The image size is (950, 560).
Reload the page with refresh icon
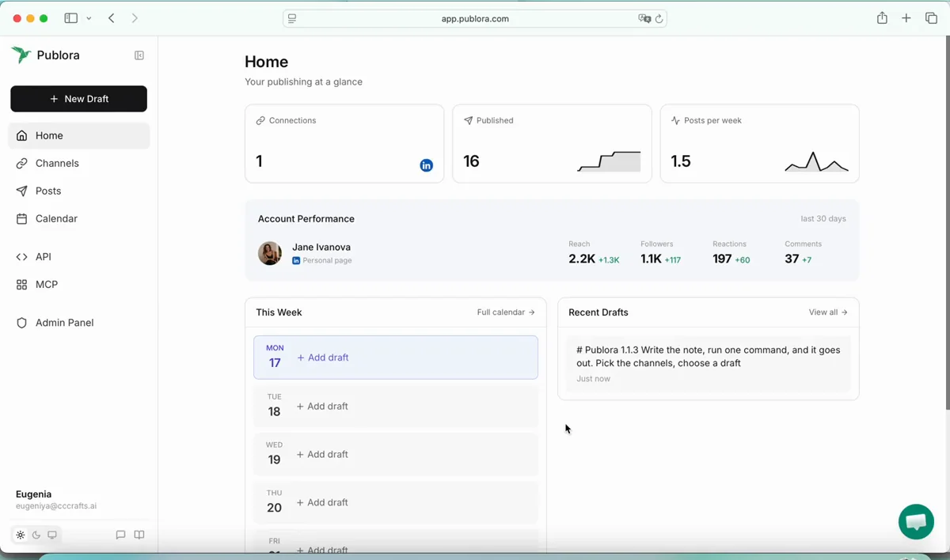[x=659, y=19]
